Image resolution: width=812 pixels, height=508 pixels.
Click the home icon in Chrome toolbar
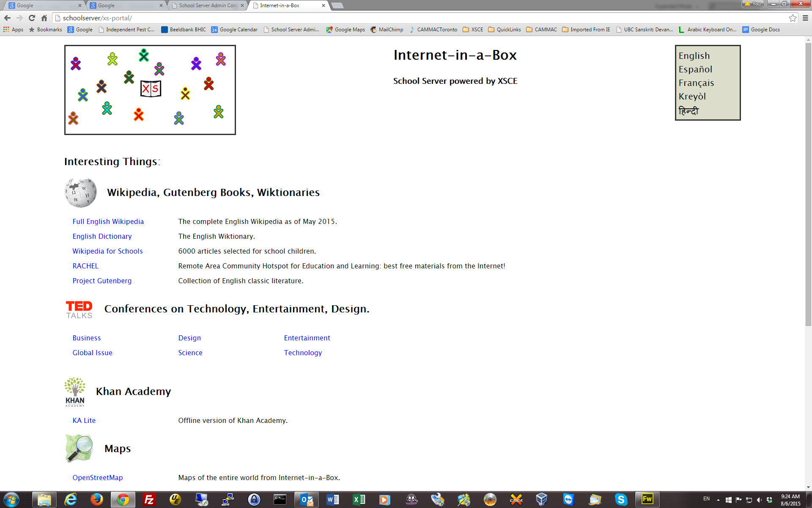click(x=44, y=18)
